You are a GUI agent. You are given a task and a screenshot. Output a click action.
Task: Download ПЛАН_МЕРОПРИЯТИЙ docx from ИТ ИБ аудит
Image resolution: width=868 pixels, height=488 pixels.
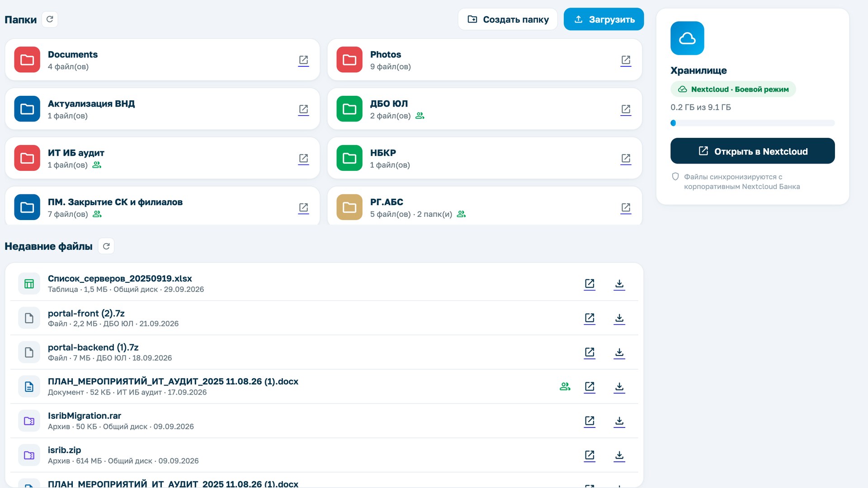pyautogui.click(x=619, y=387)
